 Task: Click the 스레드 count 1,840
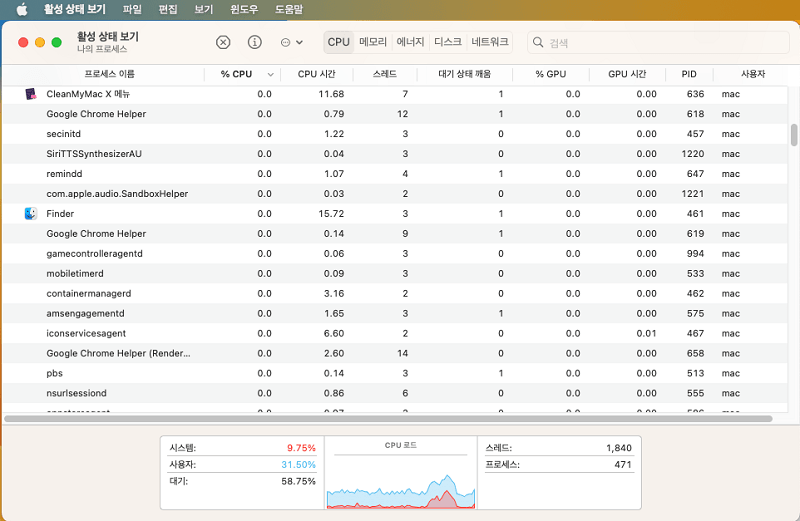[x=619, y=448]
